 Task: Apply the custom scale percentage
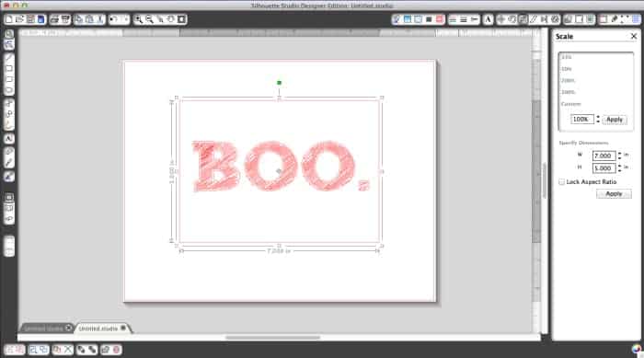[x=615, y=120]
